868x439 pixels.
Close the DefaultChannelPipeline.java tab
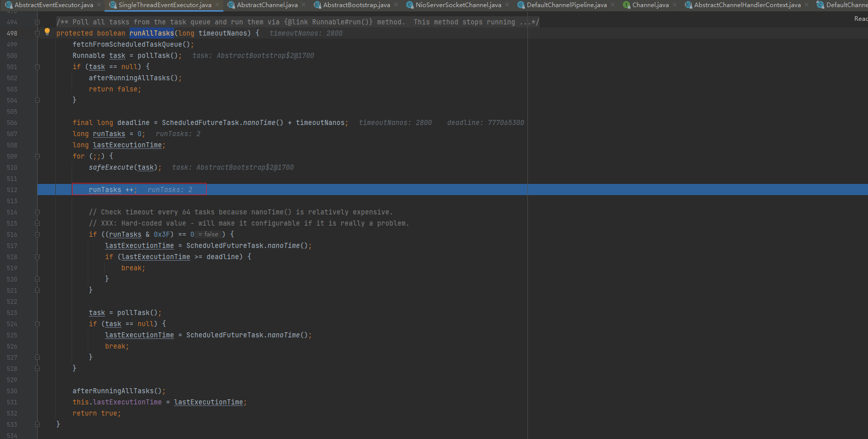[x=613, y=5]
